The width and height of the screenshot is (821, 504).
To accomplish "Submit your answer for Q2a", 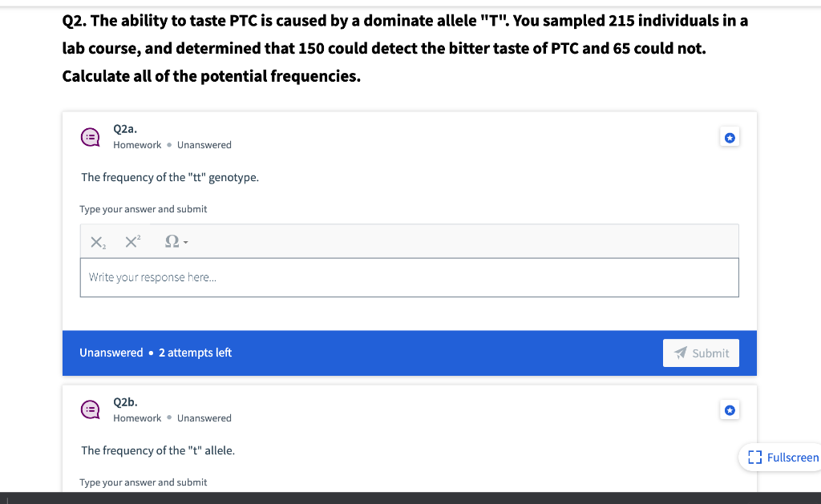I will 701,353.
